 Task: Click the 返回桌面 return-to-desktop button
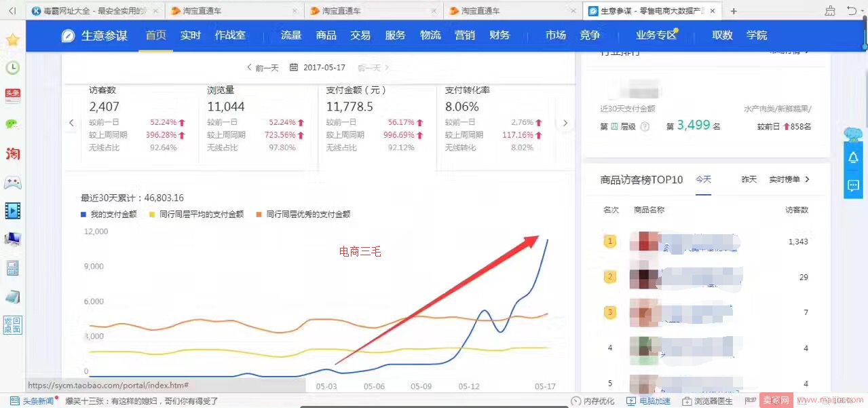[x=12, y=325]
